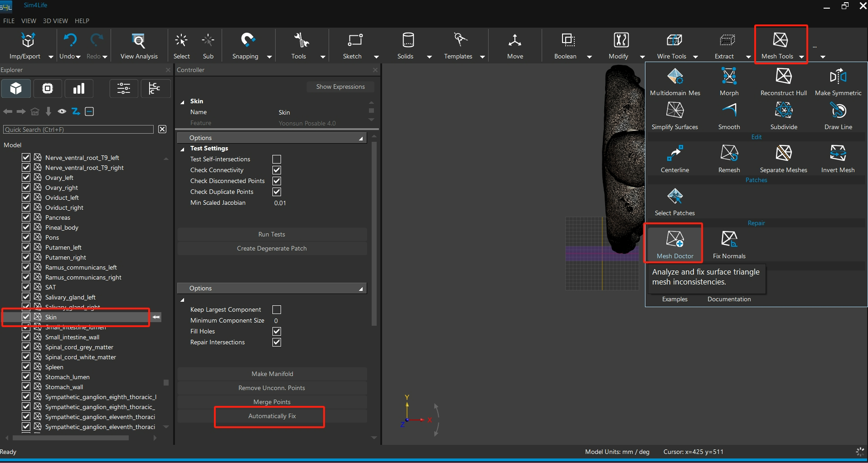The image size is (868, 463).
Task: Open the HELP menu
Action: 82,21
